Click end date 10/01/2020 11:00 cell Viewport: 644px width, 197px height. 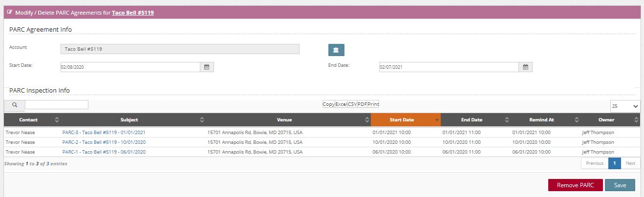[461, 142]
